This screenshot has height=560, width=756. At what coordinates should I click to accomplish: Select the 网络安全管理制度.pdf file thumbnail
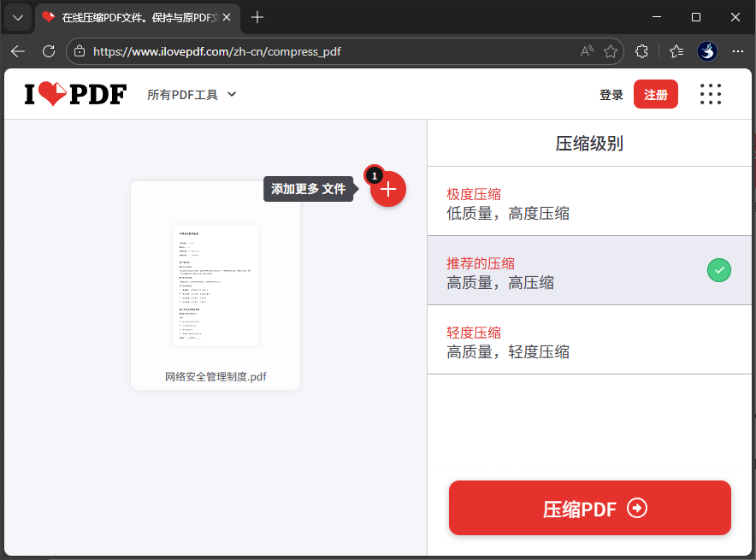tap(216, 285)
